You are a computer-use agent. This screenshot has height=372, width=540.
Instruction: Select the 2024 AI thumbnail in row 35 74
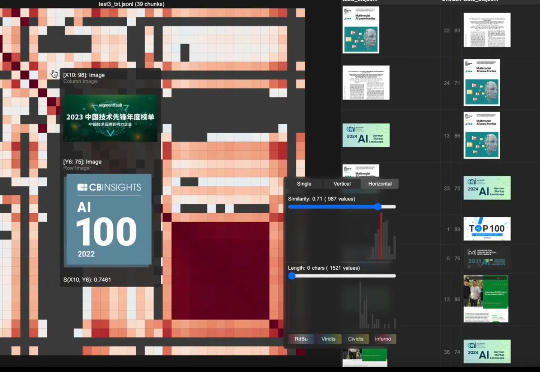tap(487, 352)
